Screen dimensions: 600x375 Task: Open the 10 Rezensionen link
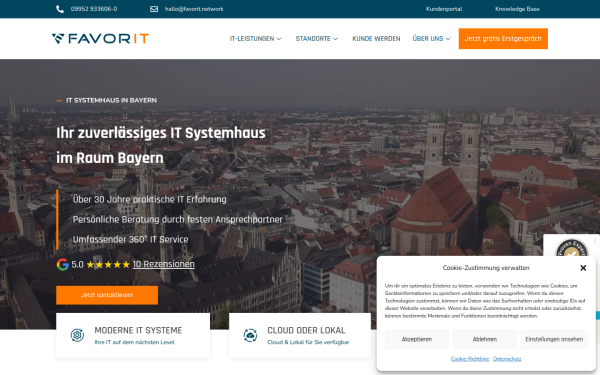pos(163,264)
